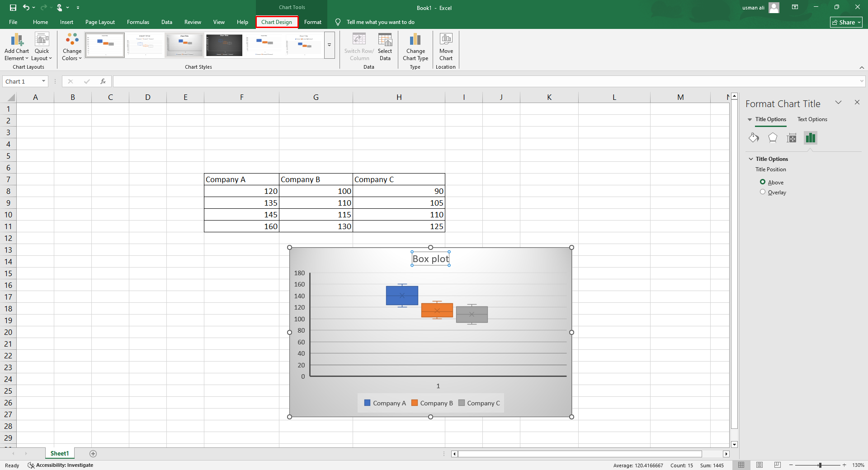Open Quick Layout gallery
The height and width of the screenshot is (470, 868).
pos(42,47)
